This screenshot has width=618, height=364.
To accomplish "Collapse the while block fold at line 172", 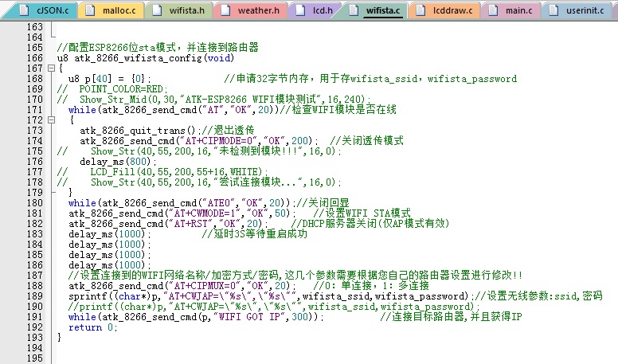I will pos(51,120).
